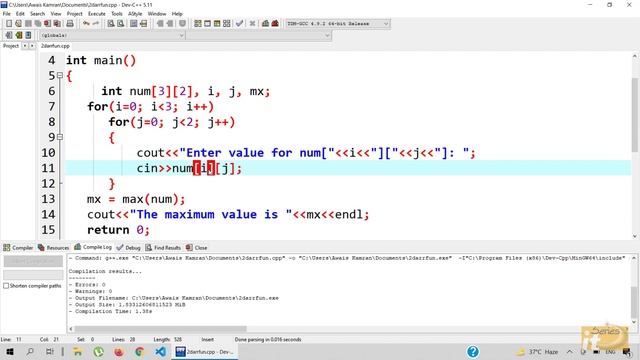The height and width of the screenshot is (360, 640).
Task: Open the (globals) scope dropdown
Action: 112,36
